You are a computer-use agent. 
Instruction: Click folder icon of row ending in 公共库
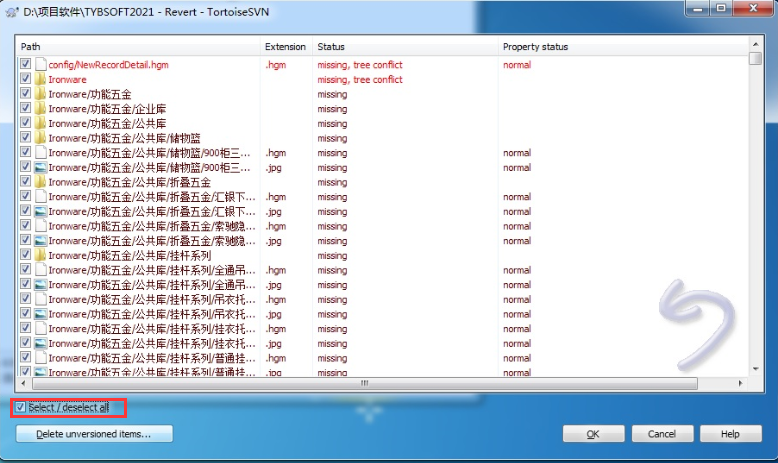(40, 123)
